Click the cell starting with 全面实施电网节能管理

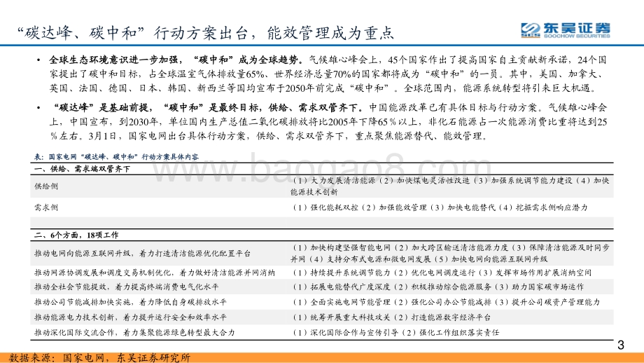pyautogui.click(x=446, y=302)
